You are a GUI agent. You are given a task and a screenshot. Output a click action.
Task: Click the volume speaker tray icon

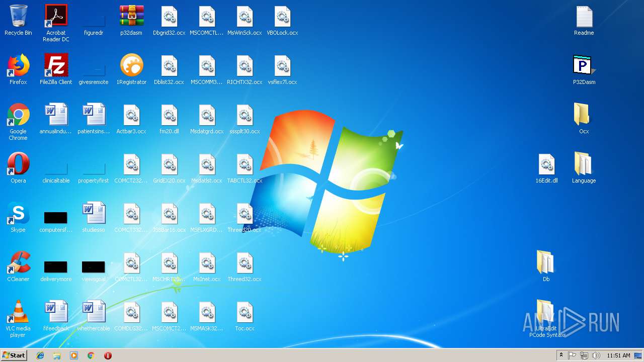(596, 355)
